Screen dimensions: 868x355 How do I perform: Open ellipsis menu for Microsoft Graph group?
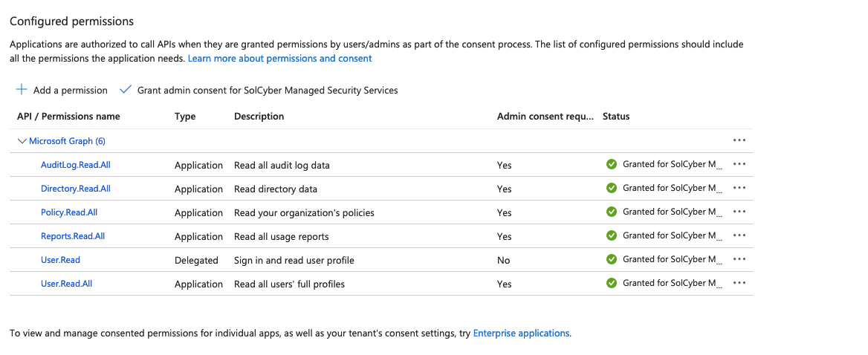(739, 140)
